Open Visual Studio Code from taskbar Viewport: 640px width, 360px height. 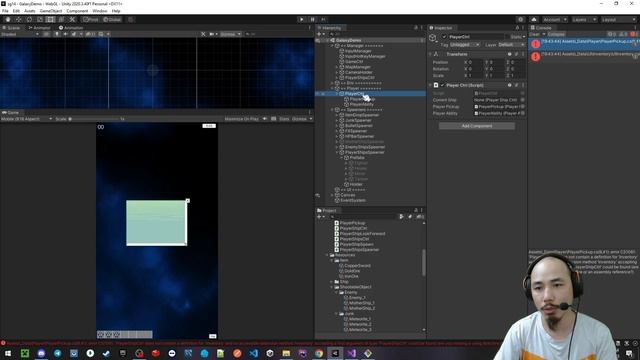(x=253, y=353)
